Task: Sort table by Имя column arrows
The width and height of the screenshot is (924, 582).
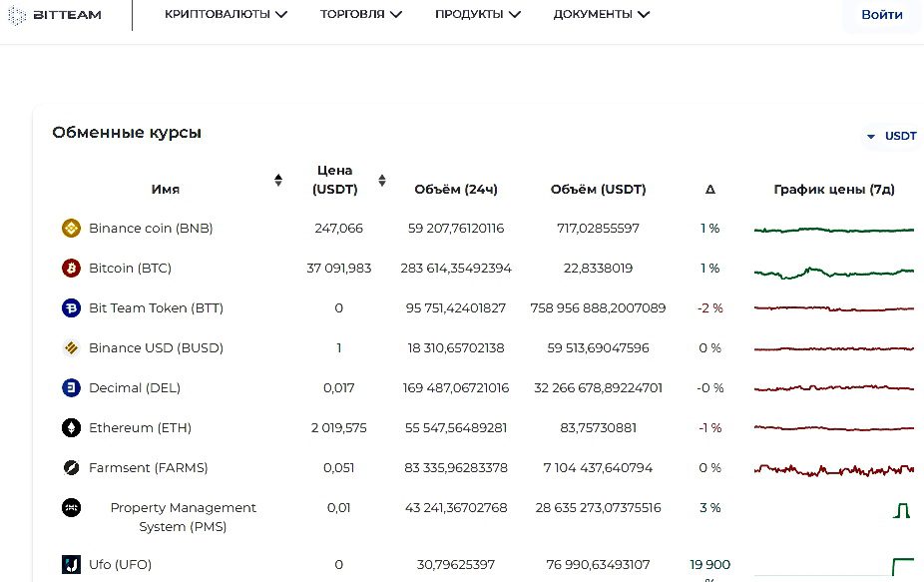Action: coord(278,180)
